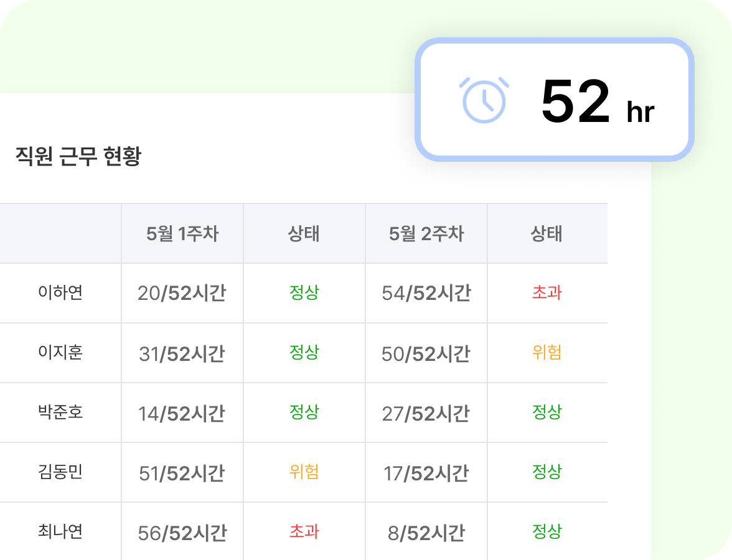732x560 pixels.
Task: Click the first 상태 column header
Action: (304, 234)
